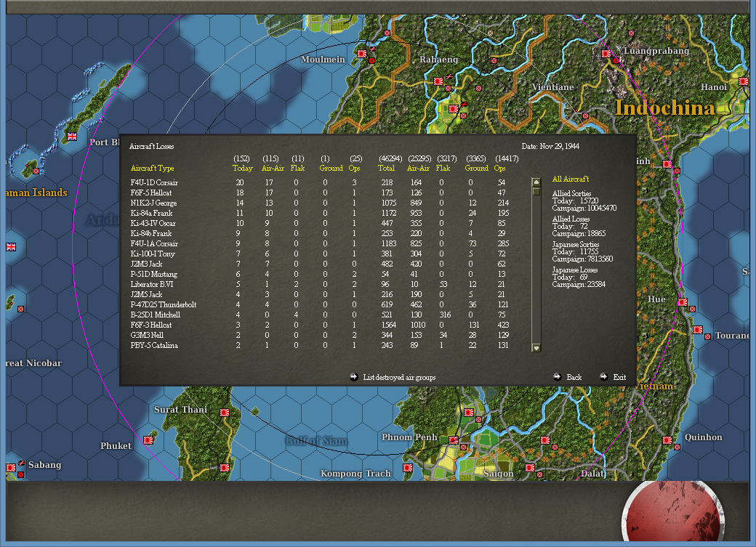Viewport: 756px width, 547px height.
Task: Click the Back button label
Action: pyautogui.click(x=574, y=377)
